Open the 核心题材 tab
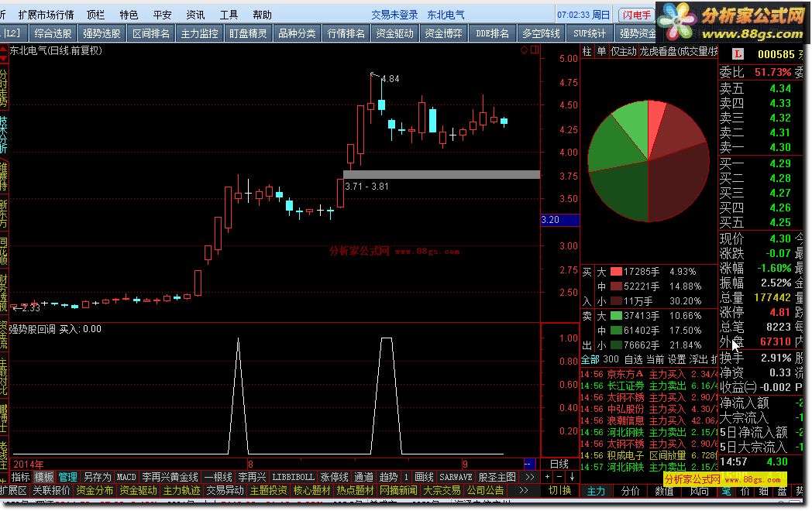The image size is (812, 511). coord(311,490)
